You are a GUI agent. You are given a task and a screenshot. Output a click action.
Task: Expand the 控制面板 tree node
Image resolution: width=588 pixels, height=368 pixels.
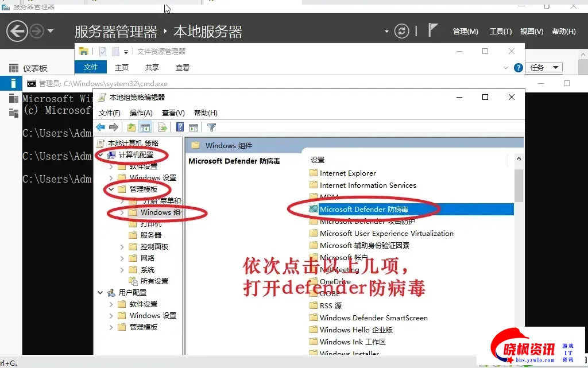pyautogui.click(x=122, y=247)
